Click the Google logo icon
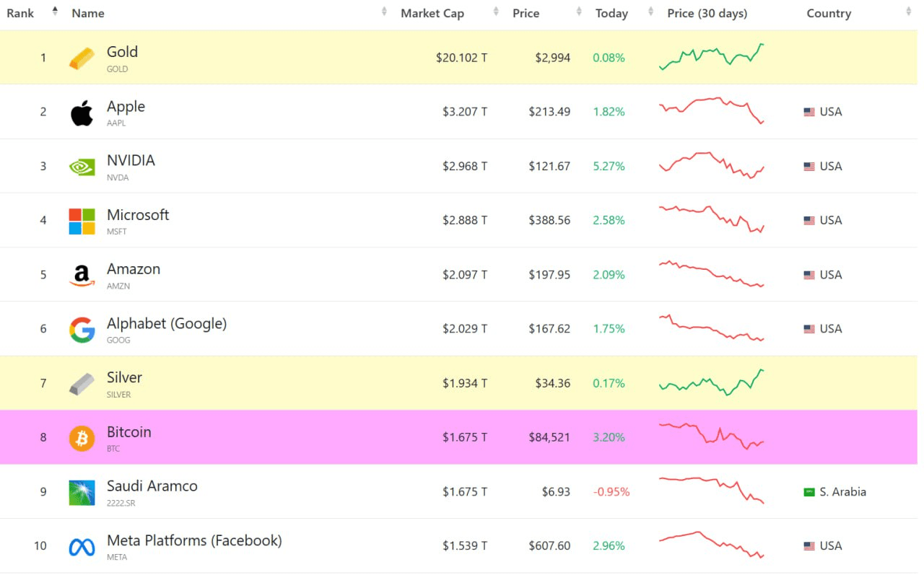Screen dimensions: 924x575 click(82, 330)
